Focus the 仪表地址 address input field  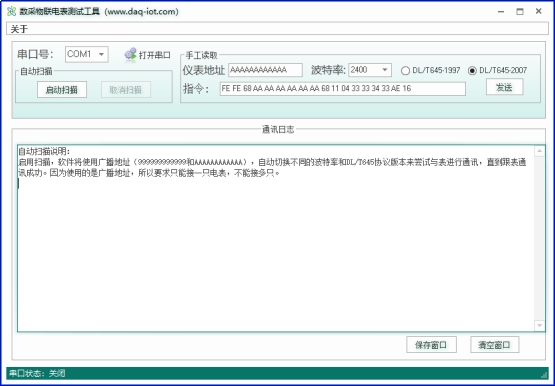coord(265,70)
